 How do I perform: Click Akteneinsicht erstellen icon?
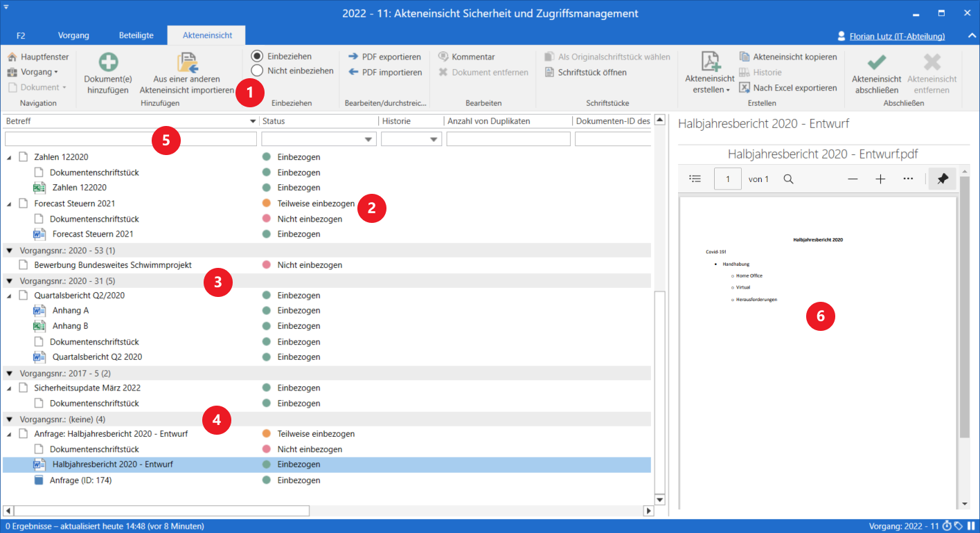(x=711, y=61)
